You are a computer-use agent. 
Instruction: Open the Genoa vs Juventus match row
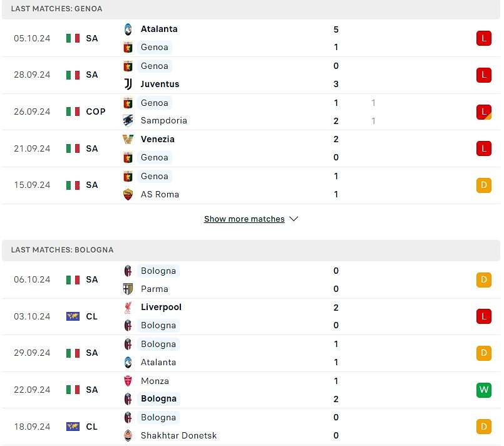point(250,75)
